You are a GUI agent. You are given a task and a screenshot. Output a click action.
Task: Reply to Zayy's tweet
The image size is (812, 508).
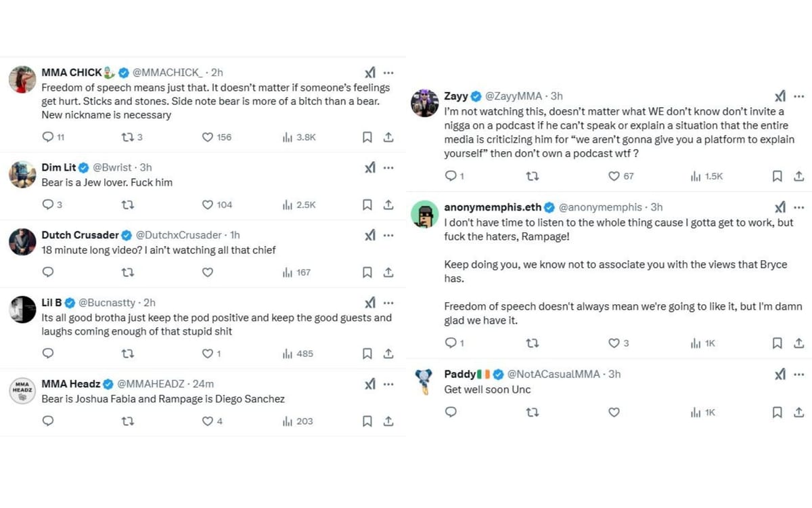[451, 176]
